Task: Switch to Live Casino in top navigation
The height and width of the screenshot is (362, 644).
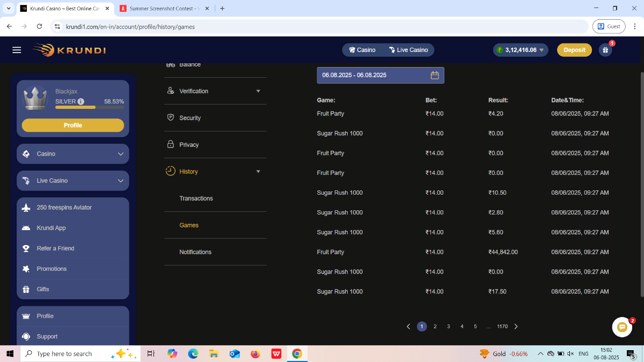Action: click(408, 50)
